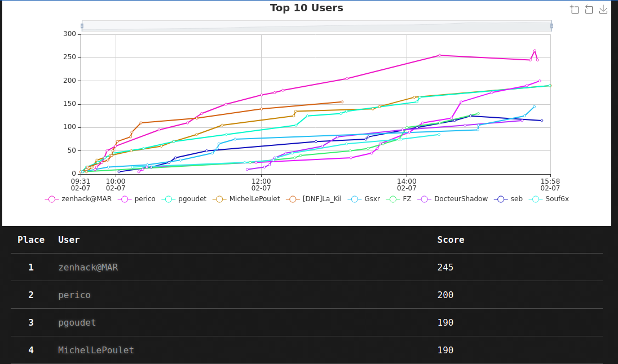The height and width of the screenshot is (364, 618).
Task: Open perico's profile from scoreboard table
Action: click(x=74, y=295)
